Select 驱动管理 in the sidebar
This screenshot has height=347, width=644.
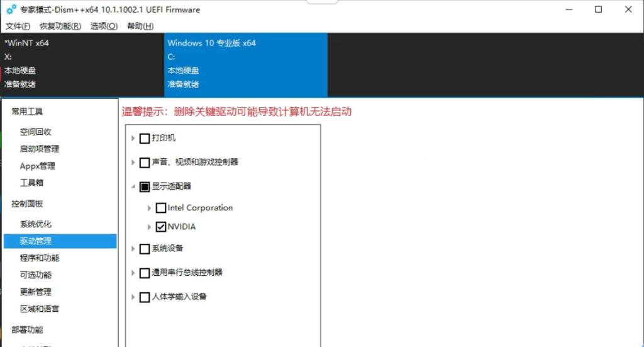pyautogui.click(x=60, y=241)
